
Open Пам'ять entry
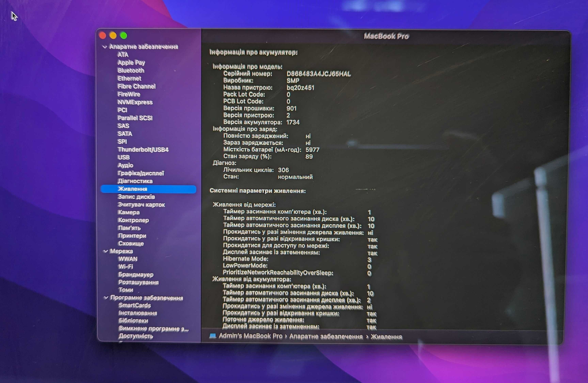[129, 228]
